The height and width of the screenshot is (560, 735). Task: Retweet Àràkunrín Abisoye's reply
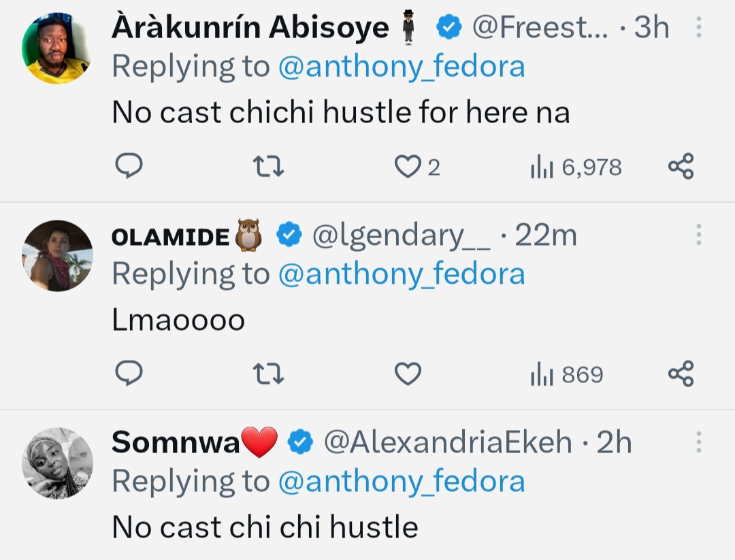tap(268, 167)
